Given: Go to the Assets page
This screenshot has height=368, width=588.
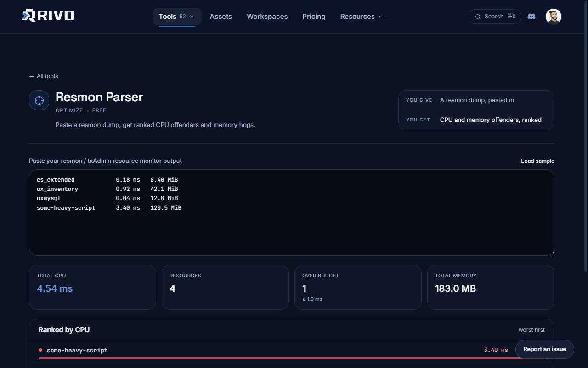Looking at the screenshot, I should 221,17.
